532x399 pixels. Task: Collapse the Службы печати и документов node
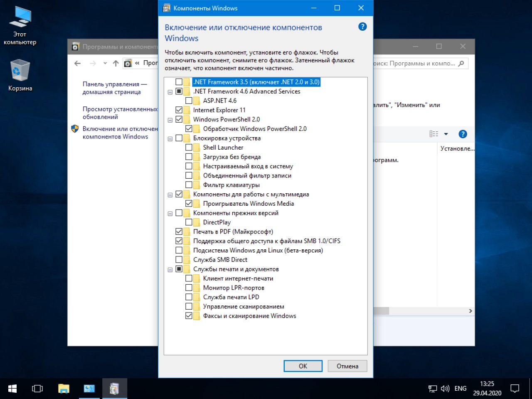click(170, 269)
